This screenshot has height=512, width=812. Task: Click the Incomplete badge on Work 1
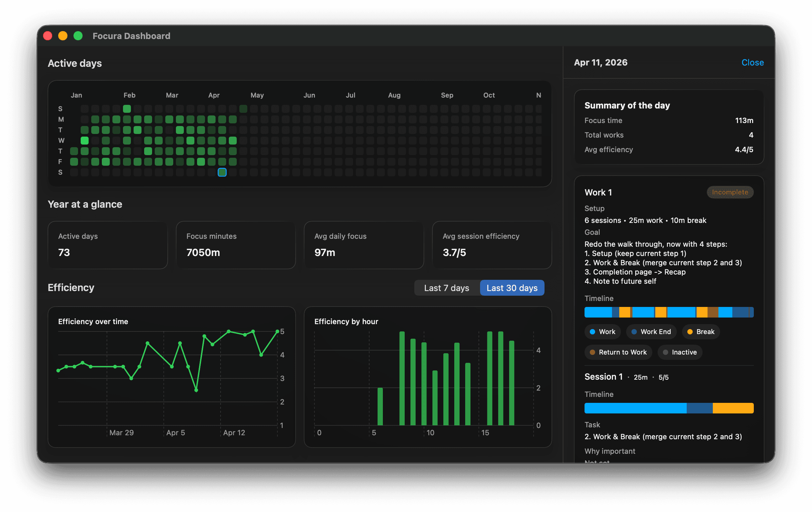click(730, 192)
